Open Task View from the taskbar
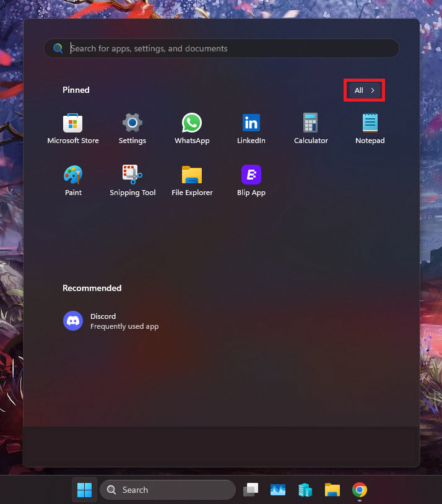This screenshot has width=442, height=504. (x=251, y=490)
